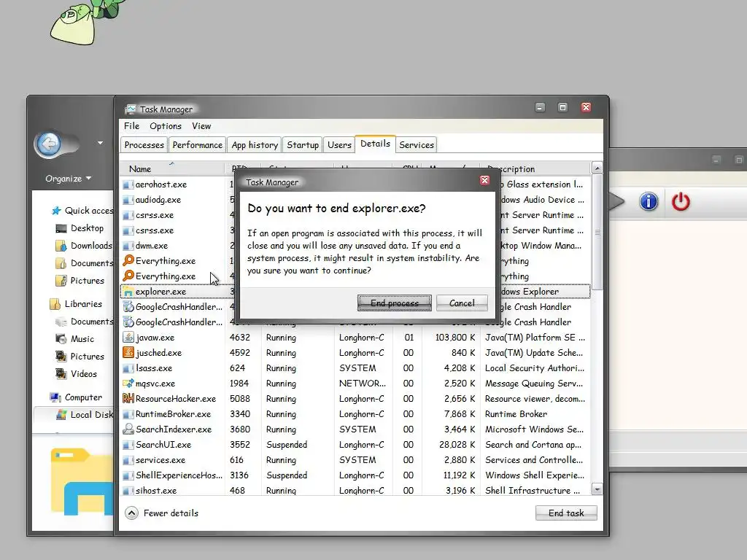Click the Computer icon in Explorer sidebar
Screen dimensions: 747x560
55,397
